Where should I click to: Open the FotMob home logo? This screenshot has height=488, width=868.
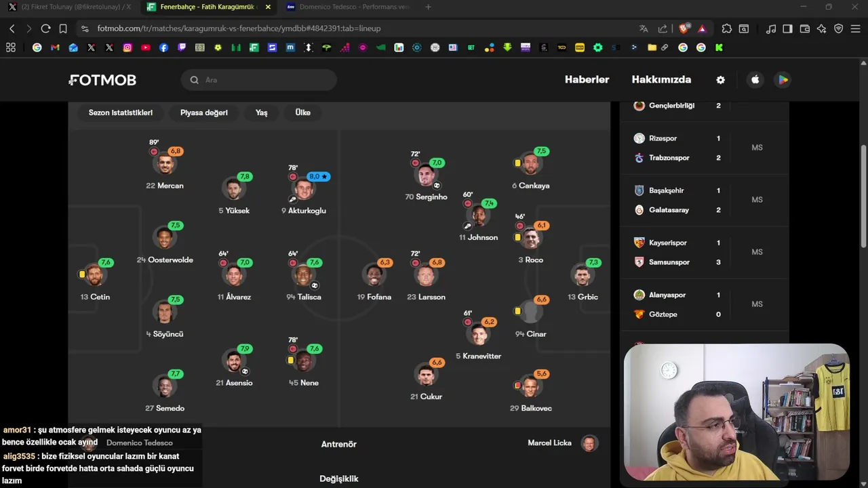pos(102,80)
